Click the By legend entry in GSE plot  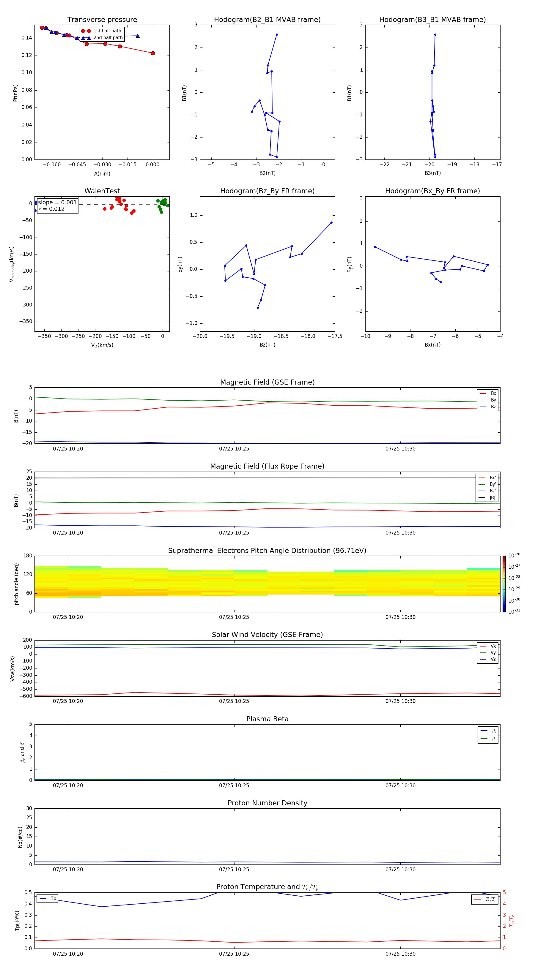[488, 400]
